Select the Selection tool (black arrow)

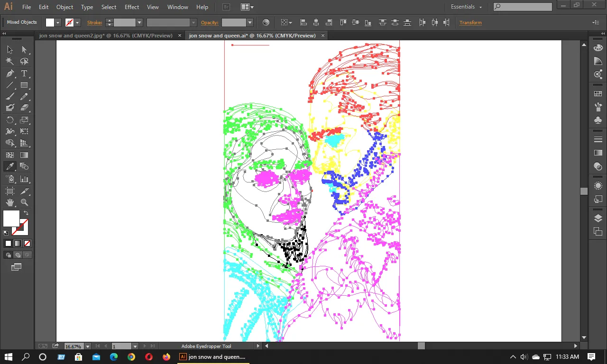(x=10, y=50)
